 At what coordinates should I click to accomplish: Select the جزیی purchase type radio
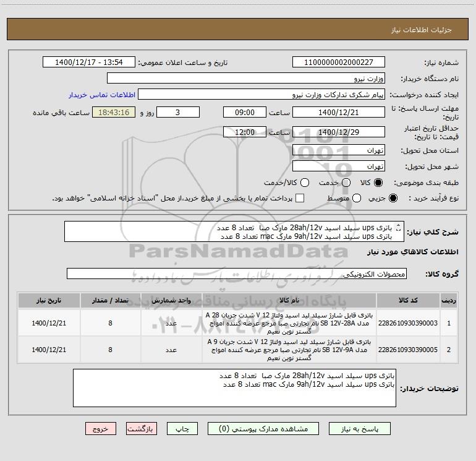pos(393,198)
